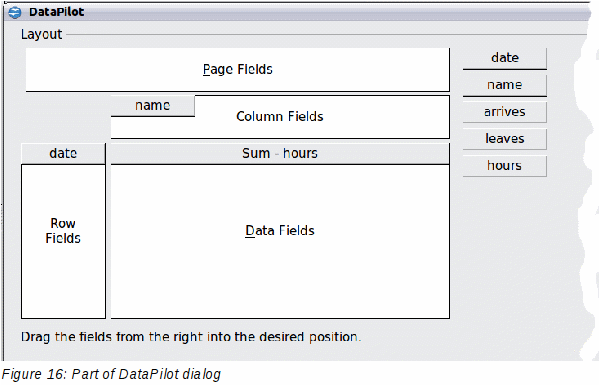600x386 pixels.
Task: Select the hours field button on right
Action: (x=505, y=166)
